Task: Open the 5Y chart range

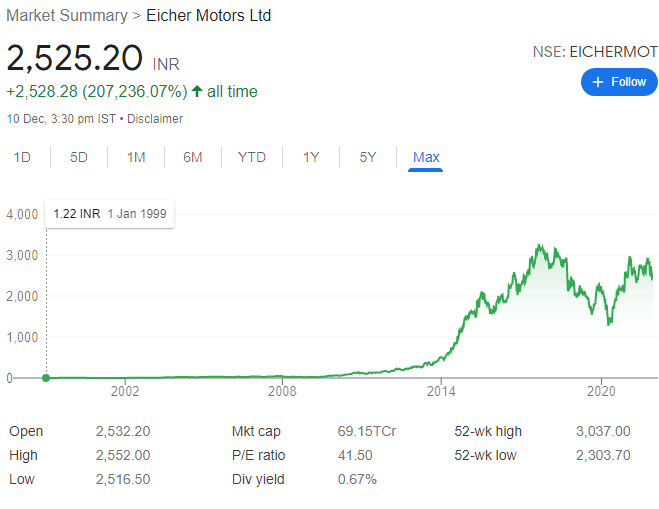Action: [x=368, y=157]
